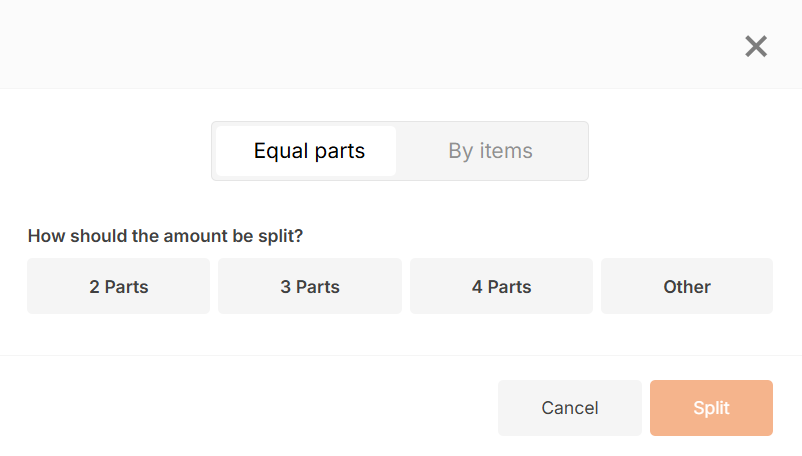Image resolution: width=802 pixels, height=456 pixels.
Task: Confirm with the orange Split button
Action: tap(711, 408)
